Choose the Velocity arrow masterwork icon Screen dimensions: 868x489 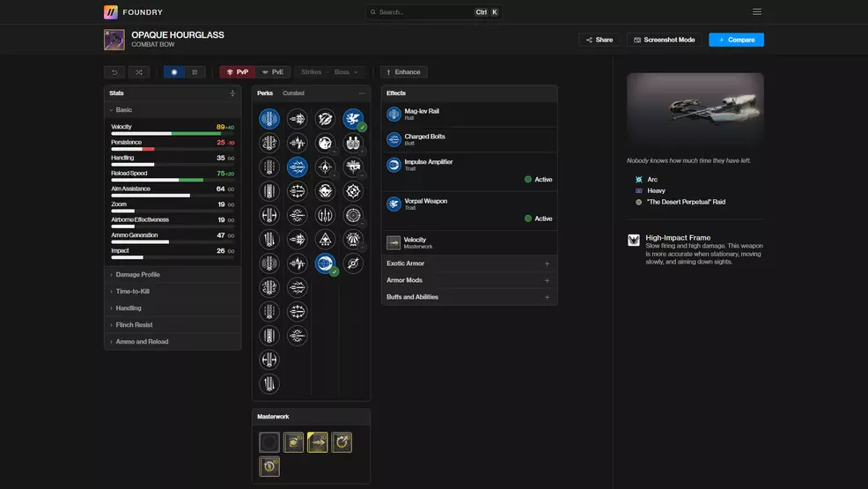318,442
